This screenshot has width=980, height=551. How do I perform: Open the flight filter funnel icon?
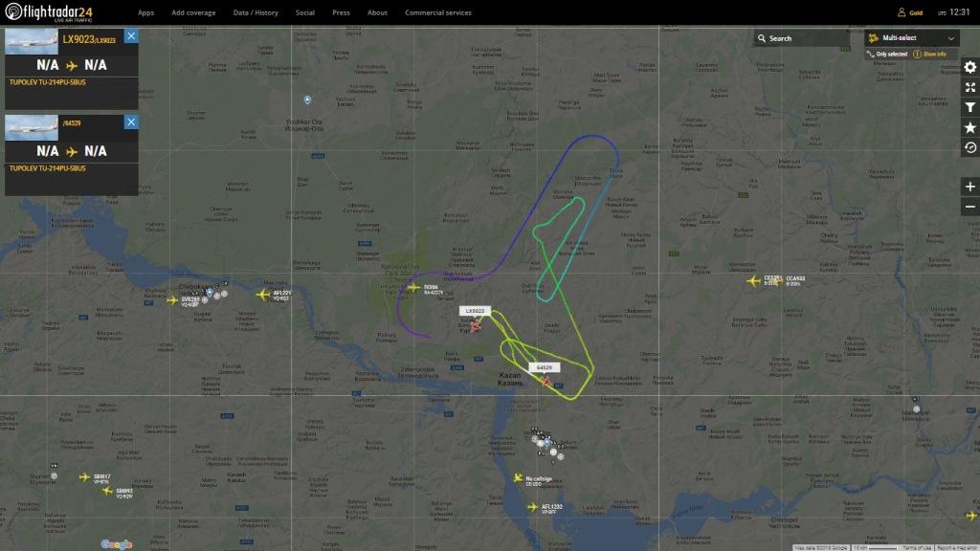(970, 107)
